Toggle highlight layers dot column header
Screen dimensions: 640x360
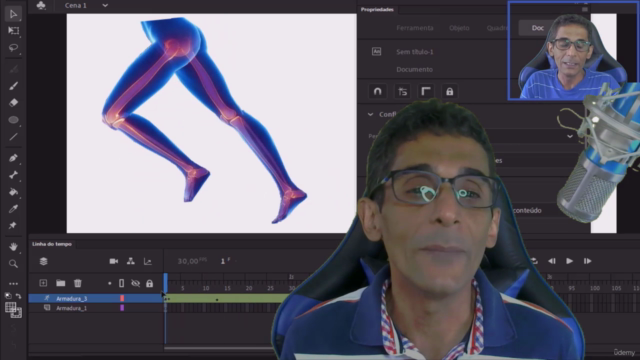pos(109,283)
